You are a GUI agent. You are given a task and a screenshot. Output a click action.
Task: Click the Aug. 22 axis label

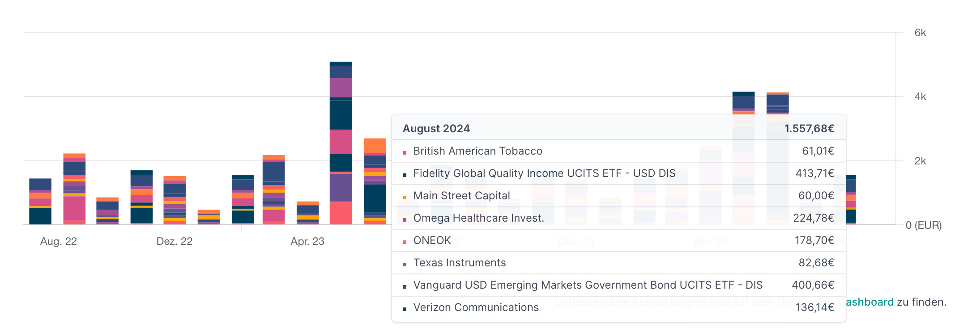tap(59, 241)
